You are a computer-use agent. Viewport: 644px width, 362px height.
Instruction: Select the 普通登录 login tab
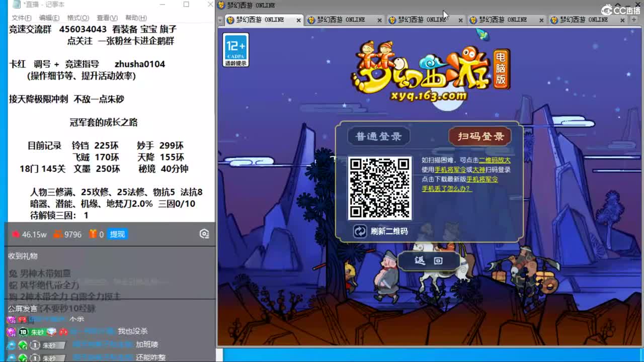point(378,136)
